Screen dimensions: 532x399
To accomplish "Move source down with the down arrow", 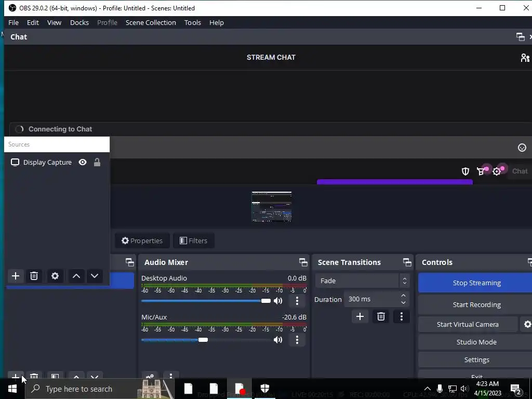I will click(x=95, y=276).
